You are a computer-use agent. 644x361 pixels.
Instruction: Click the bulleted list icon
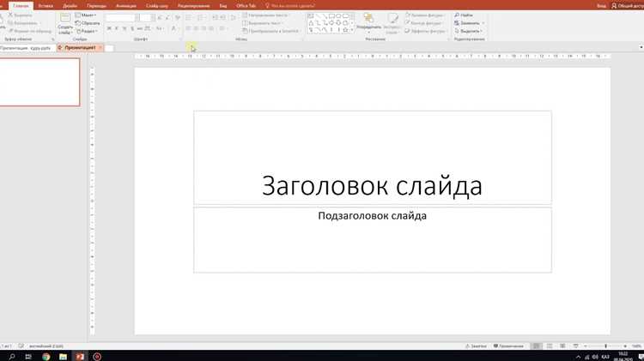click(190, 18)
